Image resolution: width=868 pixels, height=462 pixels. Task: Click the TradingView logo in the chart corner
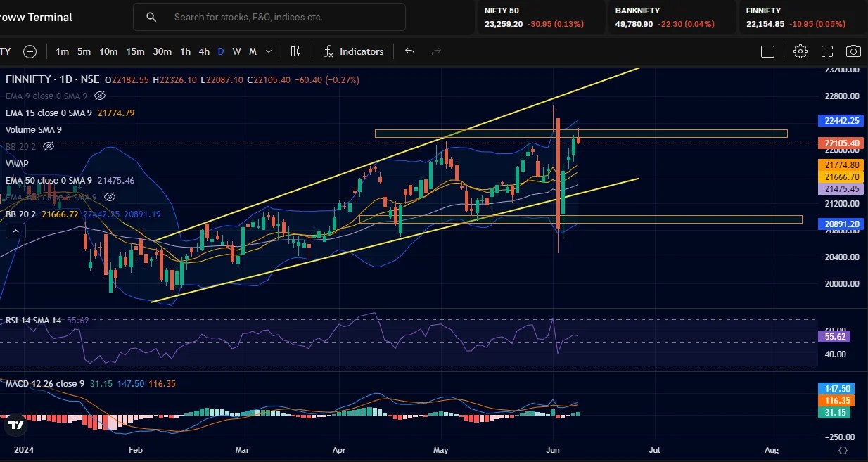15,424
